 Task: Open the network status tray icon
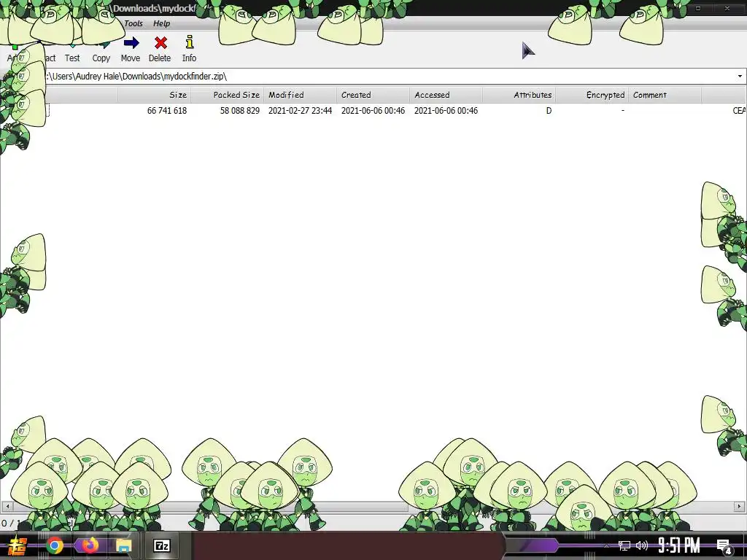(624, 545)
